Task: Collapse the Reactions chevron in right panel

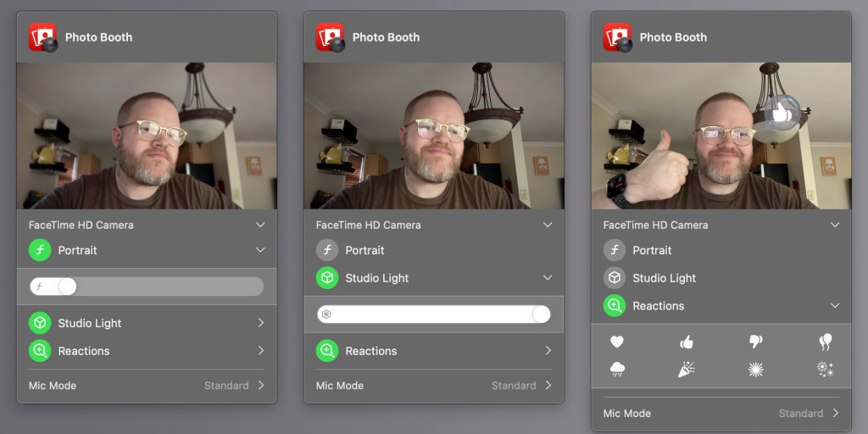Action: click(x=835, y=306)
